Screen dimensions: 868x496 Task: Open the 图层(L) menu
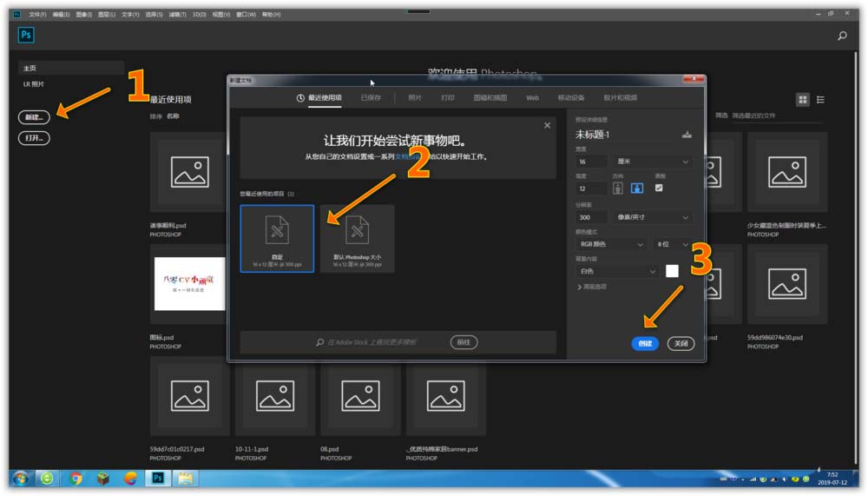[x=106, y=15]
